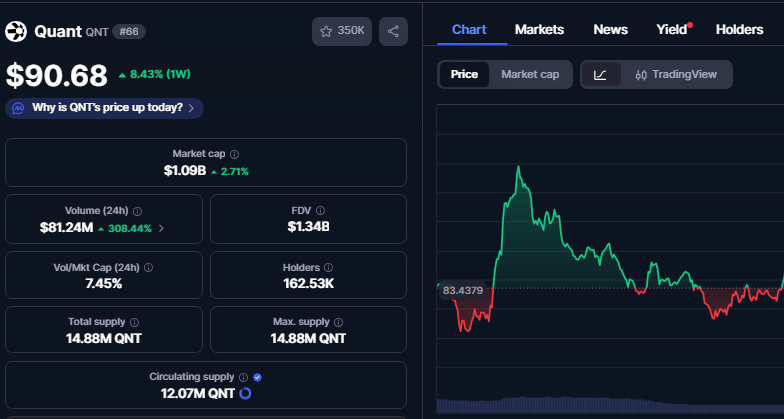Image resolution: width=784 pixels, height=419 pixels.
Task: Open the Yield tab
Action: [672, 30]
